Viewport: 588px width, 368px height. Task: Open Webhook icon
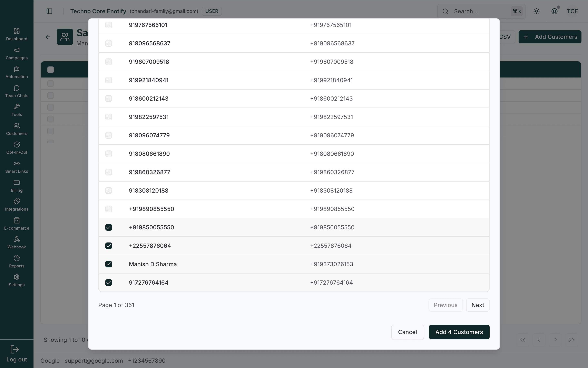coord(17,239)
